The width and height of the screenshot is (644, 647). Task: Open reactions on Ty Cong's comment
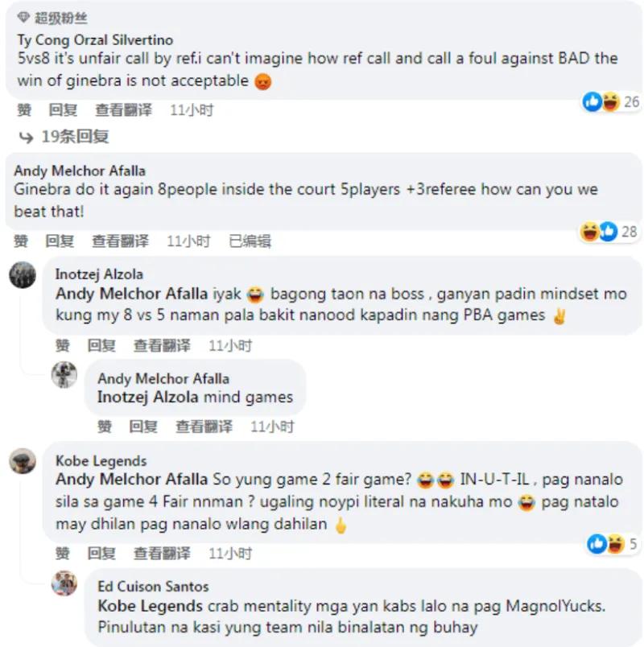tap(610, 101)
